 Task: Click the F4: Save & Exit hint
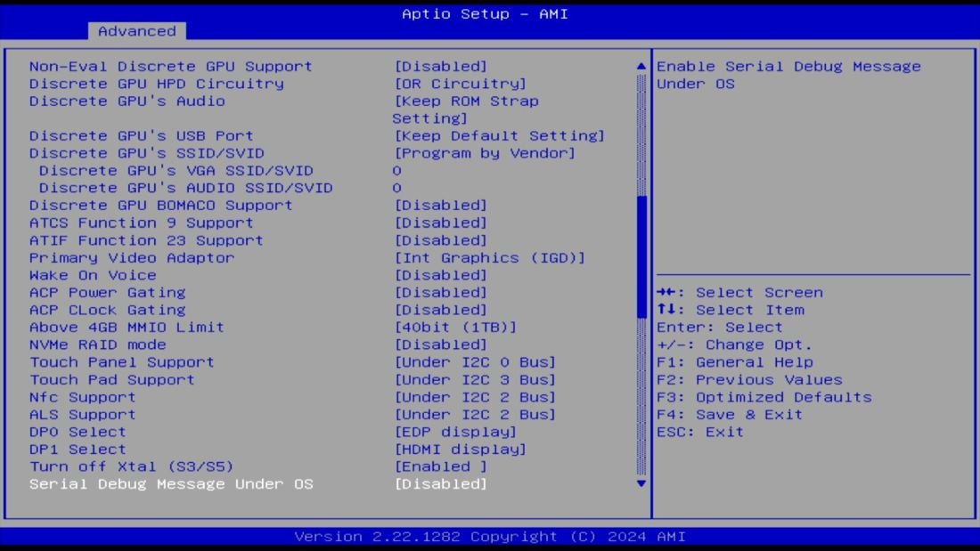point(730,415)
